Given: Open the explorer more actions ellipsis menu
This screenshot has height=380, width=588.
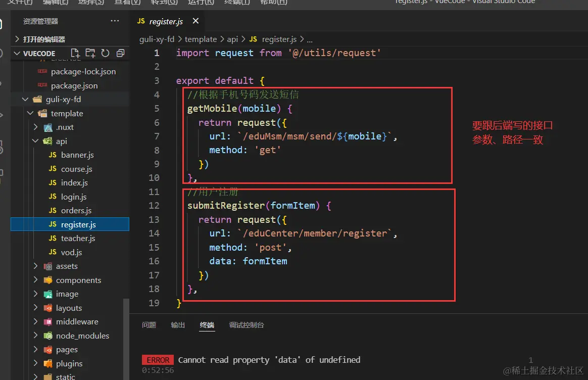Looking at the screenshot, I should pos(115,21).
